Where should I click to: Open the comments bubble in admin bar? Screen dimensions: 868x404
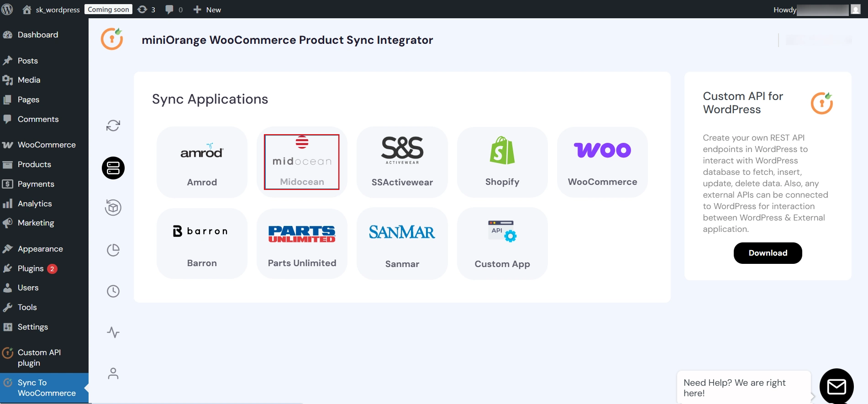pyautogui.click(x=174, y=10)
